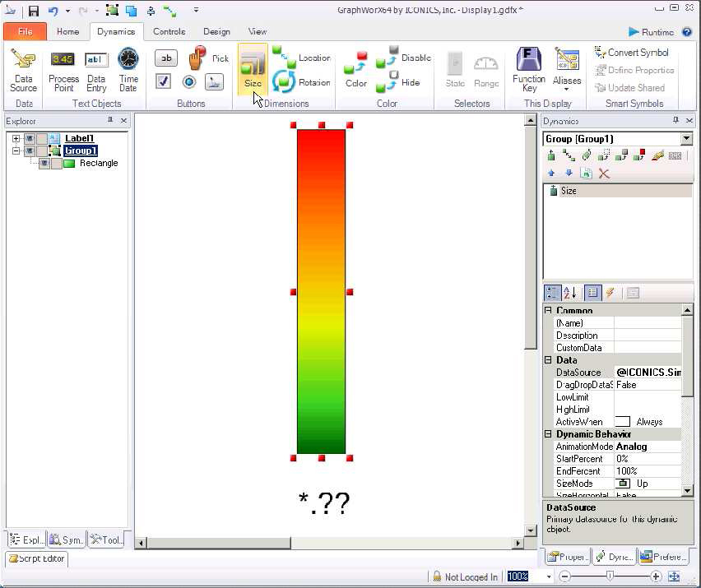Collapse the Data property section
Viewport: 701px width, 588px height.
549,360
